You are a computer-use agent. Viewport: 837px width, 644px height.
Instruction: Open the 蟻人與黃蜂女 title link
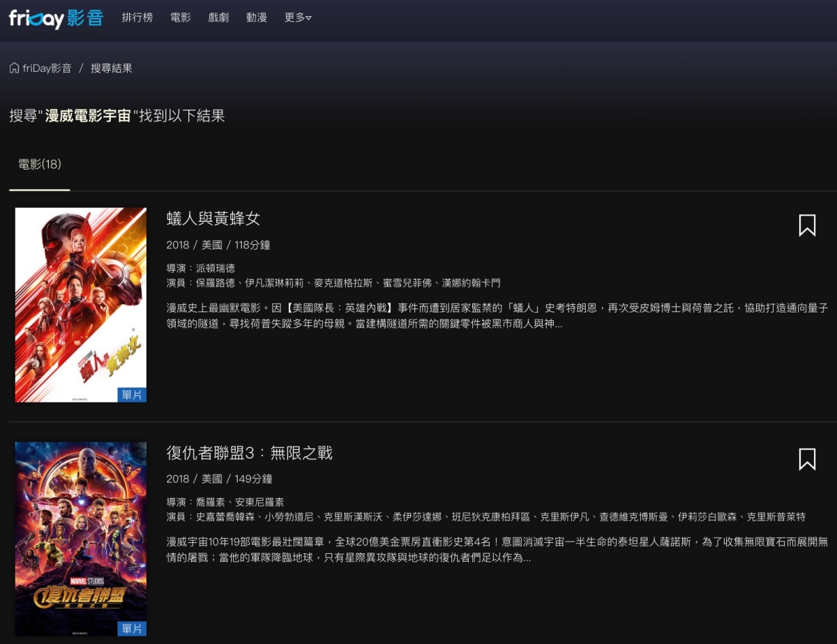(213, 218)
